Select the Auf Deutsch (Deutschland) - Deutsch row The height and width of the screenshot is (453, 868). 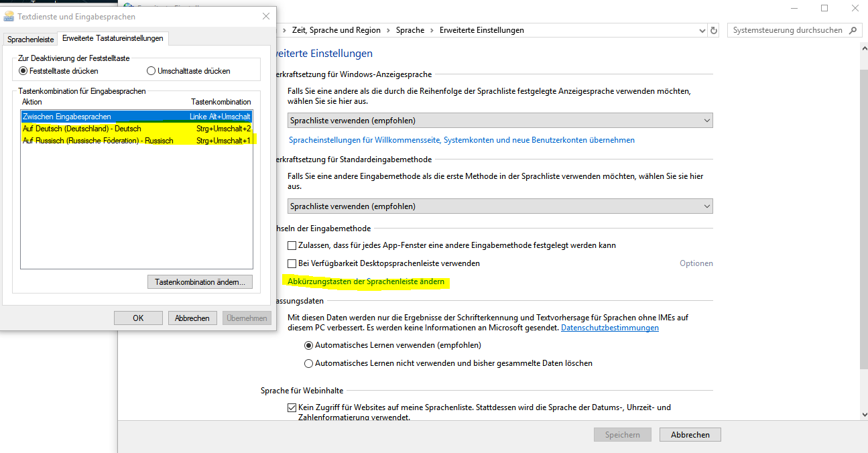click(x=136, y=129)
